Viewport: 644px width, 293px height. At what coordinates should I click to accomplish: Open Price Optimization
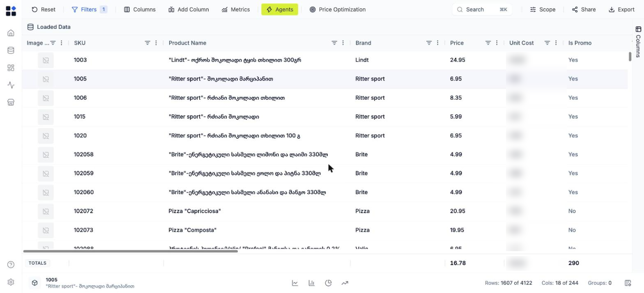(x=337, y=9)
